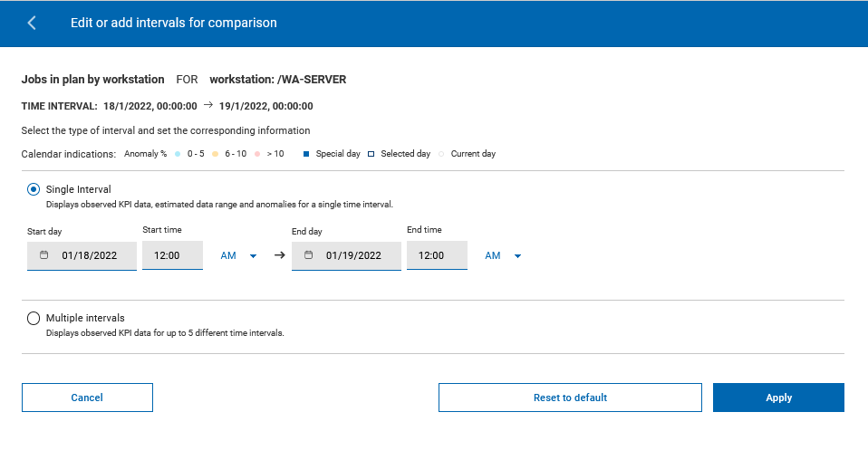
Task: Click the 0 - 5 anomaly blue dot
Action: [178, 154]
